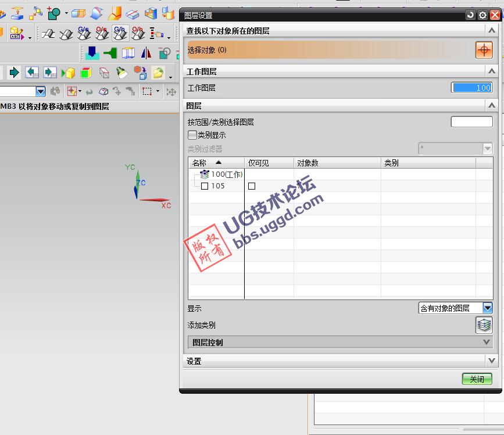Activate the select object crosshair icon
This screenshot has width=504, height=435.
coord(483,50)
